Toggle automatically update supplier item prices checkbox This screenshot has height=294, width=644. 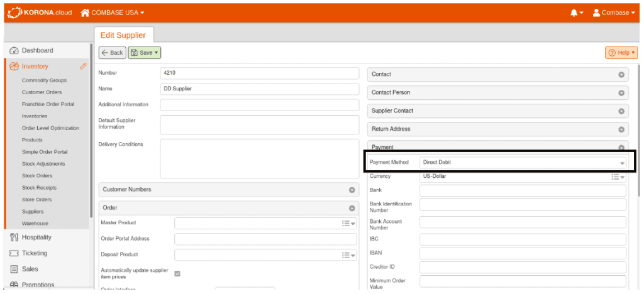(x=177, y=273)
